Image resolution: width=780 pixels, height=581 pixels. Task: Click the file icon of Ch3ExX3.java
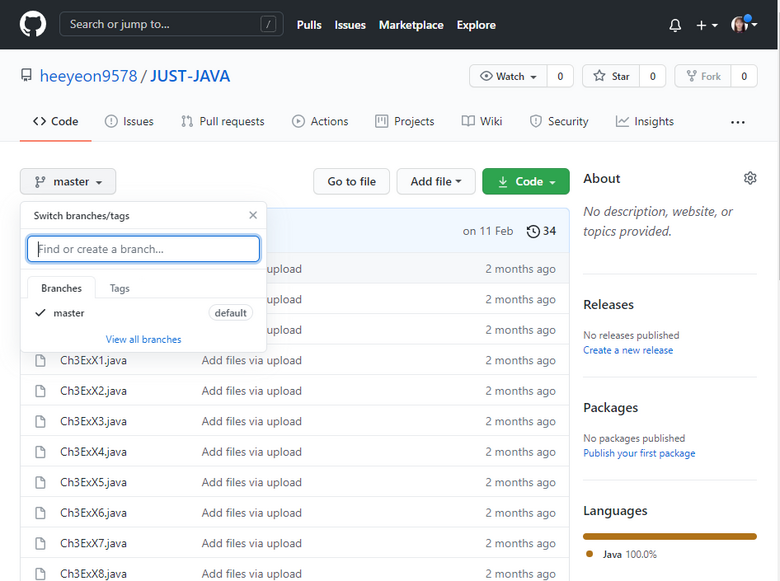coord(40,421)
